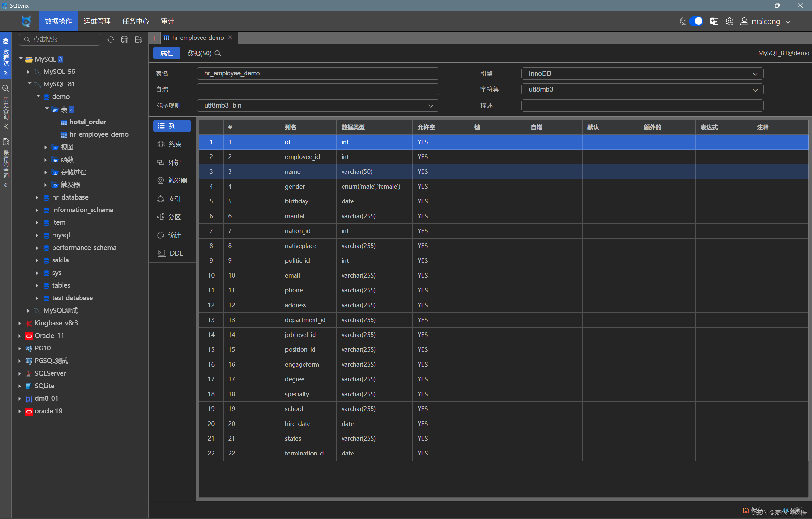Switch to the DDL tab
The width and height of the screenshot is (812, 519).
pos(172,253)
